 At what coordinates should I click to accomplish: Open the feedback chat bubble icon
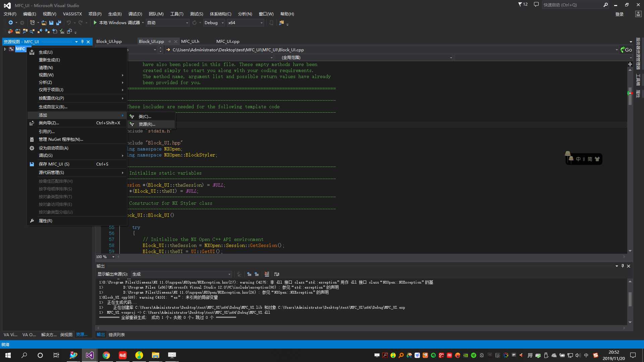click(536, 5)
